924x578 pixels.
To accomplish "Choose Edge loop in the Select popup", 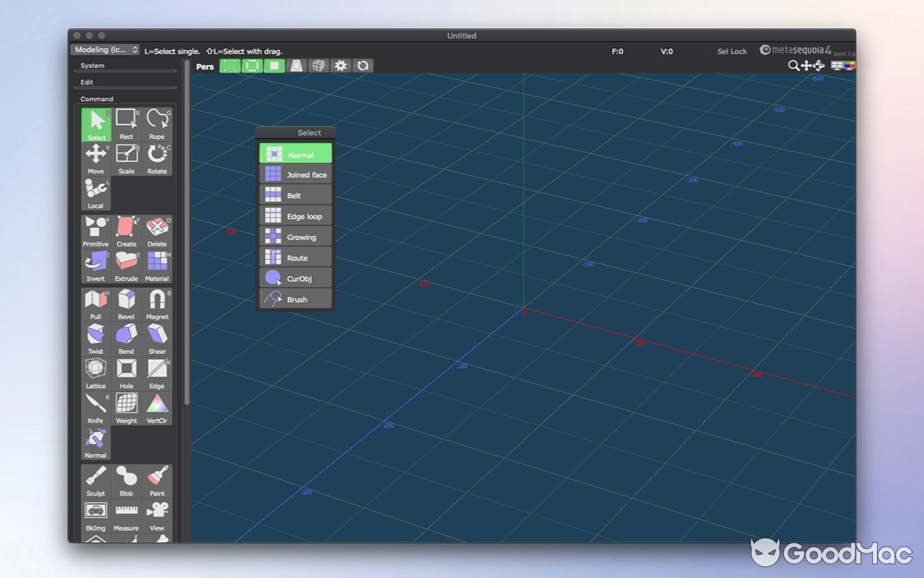I will click(295, 215).
